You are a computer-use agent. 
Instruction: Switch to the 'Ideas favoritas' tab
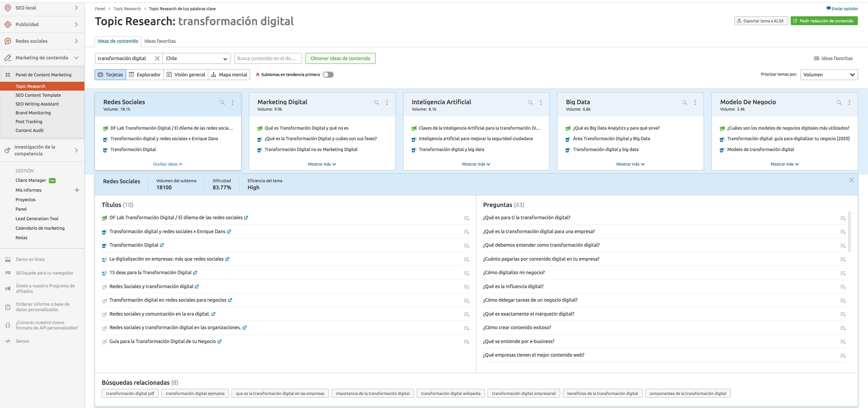click(x=160, y=41)
